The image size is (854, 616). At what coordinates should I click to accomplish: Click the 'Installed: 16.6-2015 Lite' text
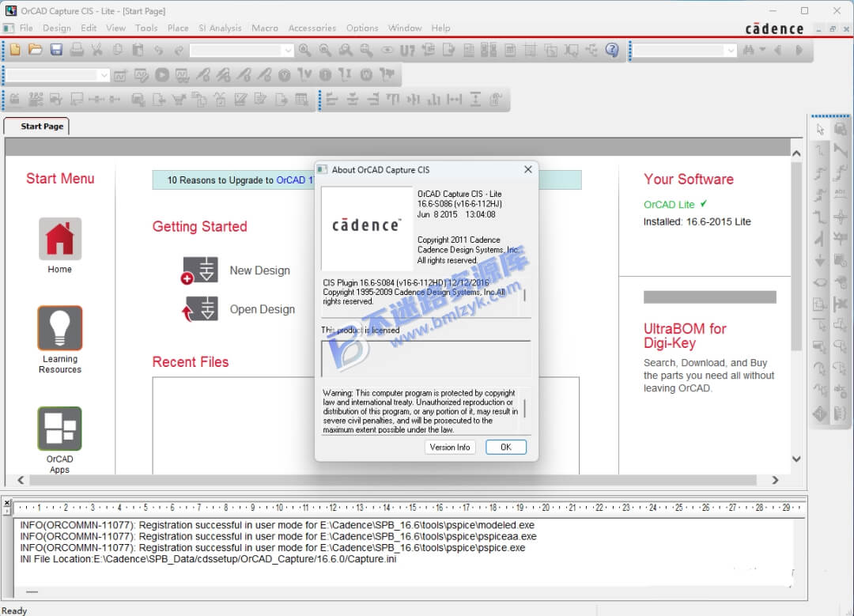coord(697,221)
